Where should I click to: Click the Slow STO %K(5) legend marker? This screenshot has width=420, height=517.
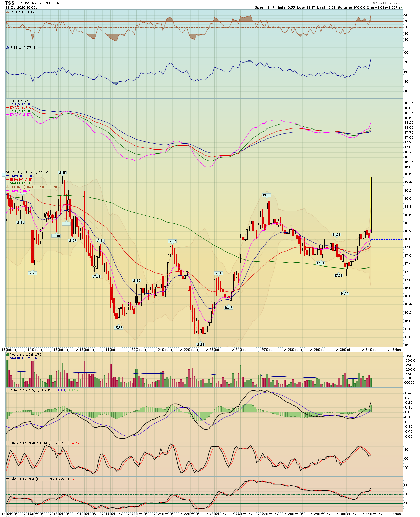click(x=8, y=443)
